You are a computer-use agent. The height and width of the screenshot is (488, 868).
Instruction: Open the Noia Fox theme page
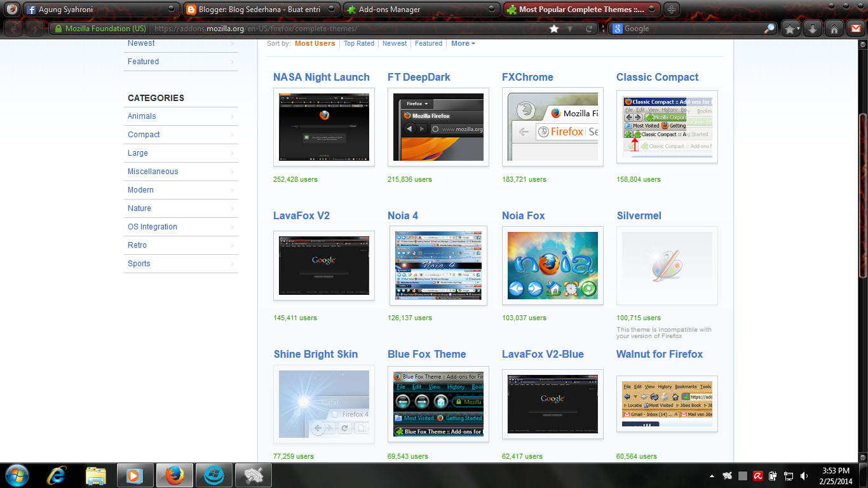(x=523, y=215)
